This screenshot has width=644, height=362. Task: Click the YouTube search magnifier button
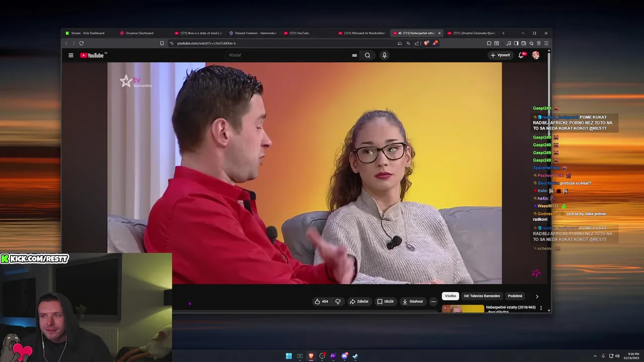(367, 55)
